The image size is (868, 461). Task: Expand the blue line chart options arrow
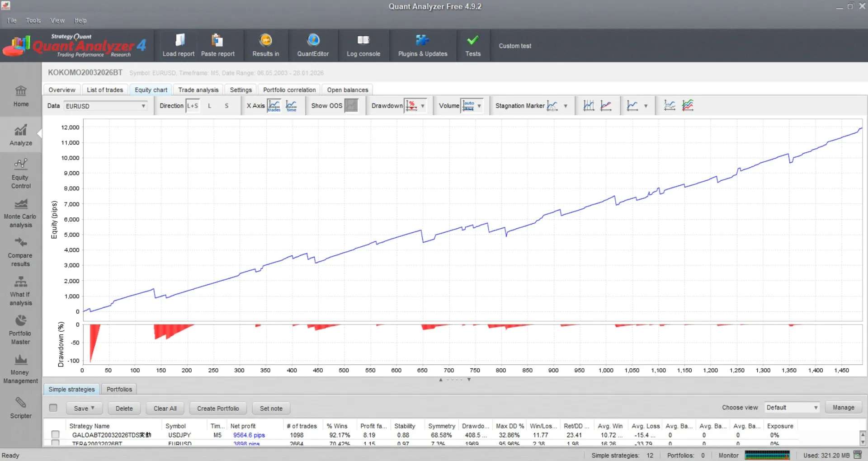646,106
